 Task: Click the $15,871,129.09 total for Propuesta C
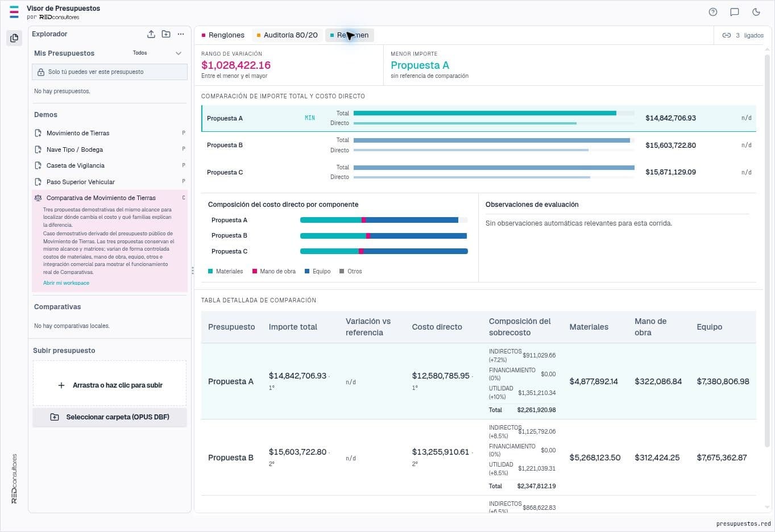(x=670, y=172)
